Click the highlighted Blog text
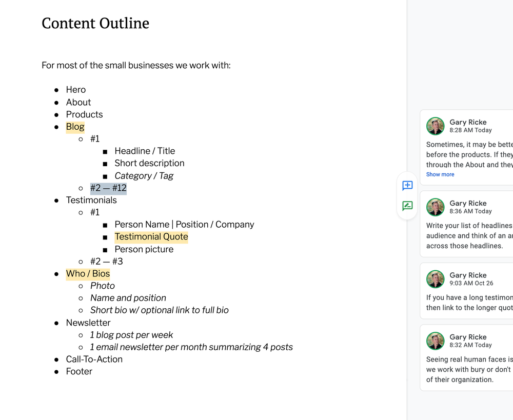The height and width of the screenshot is (420, 513). 75,127
